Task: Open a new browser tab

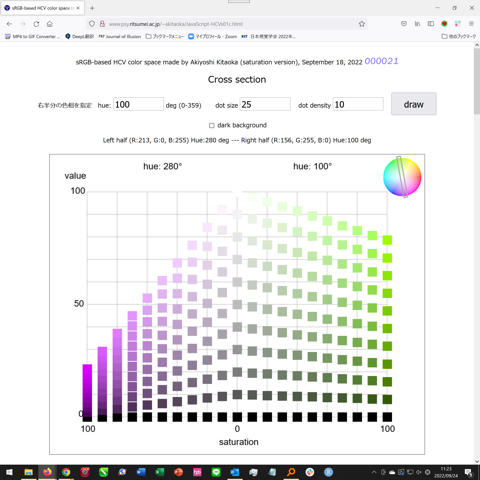Action: click(x=92, y=8)
